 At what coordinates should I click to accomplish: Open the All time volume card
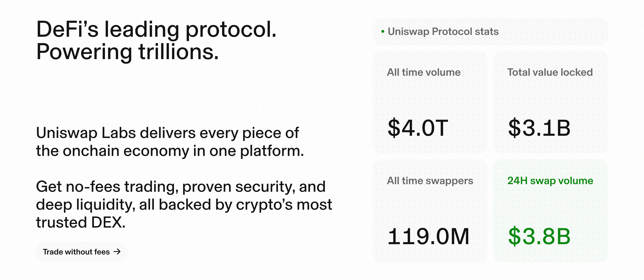tap(430, 102)
